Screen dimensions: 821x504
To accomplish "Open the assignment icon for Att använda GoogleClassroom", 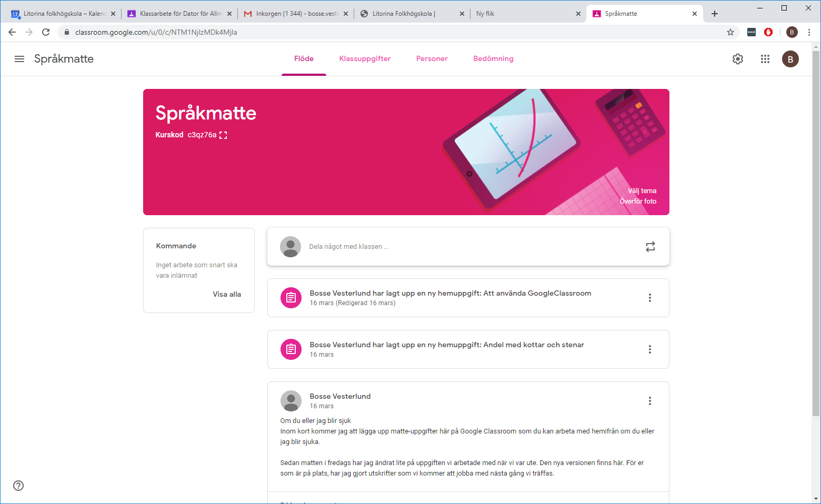I will [x=291, y=298].
